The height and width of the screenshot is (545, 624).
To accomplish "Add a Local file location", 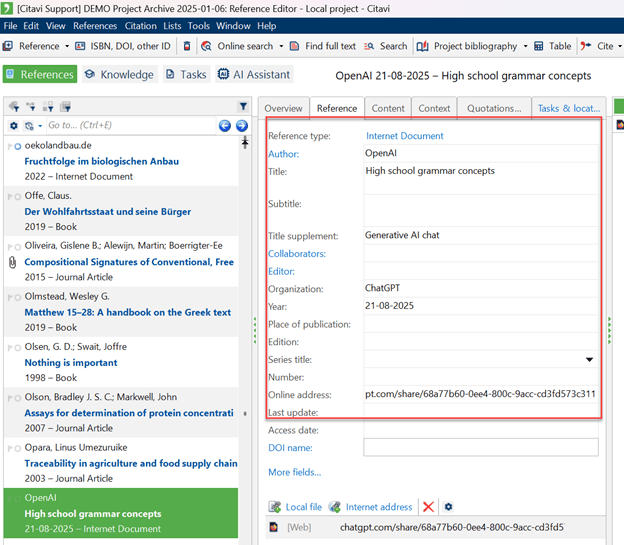I will tap(295, 507).
